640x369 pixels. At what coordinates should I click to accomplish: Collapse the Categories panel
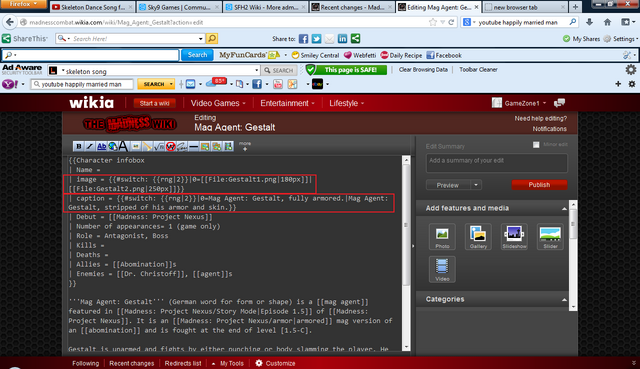point(564,299)
